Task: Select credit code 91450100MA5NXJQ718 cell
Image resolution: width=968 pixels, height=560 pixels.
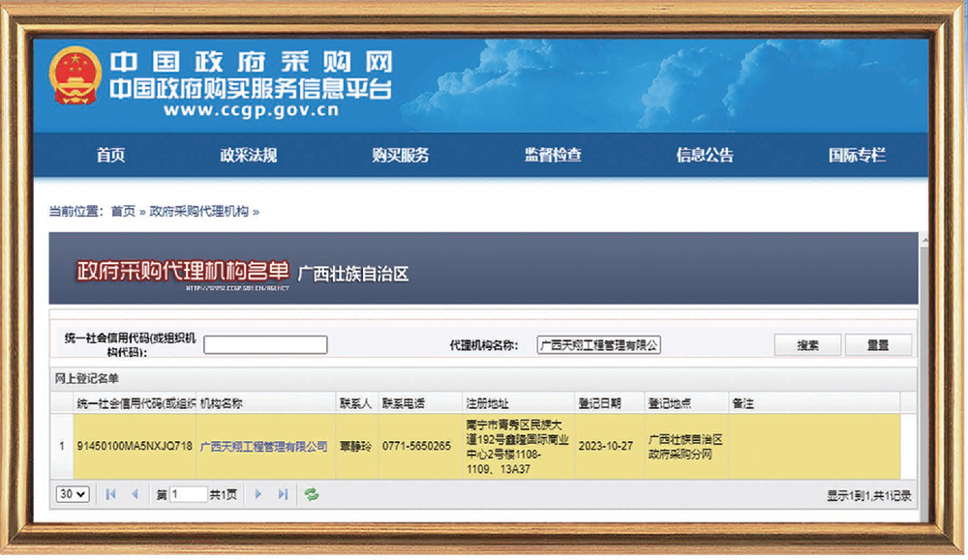Action: pos(135,446)
